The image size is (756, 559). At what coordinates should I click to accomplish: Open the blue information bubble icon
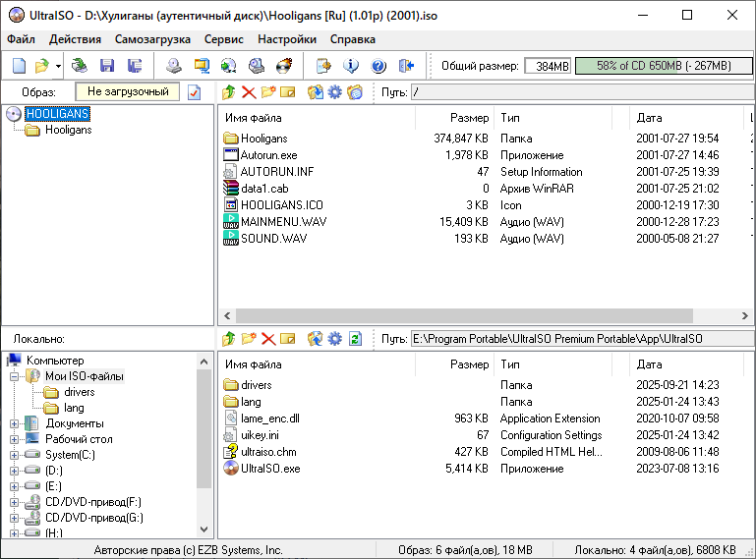pyautogui.click(x=351, y=66)
